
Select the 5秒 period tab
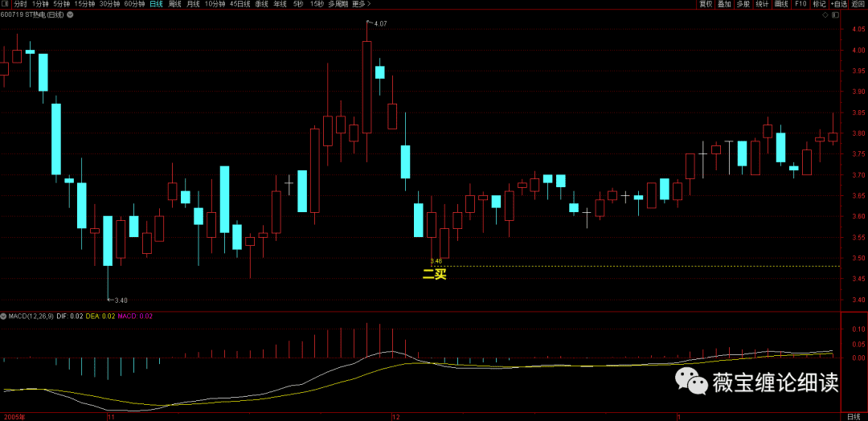[298, 5]
